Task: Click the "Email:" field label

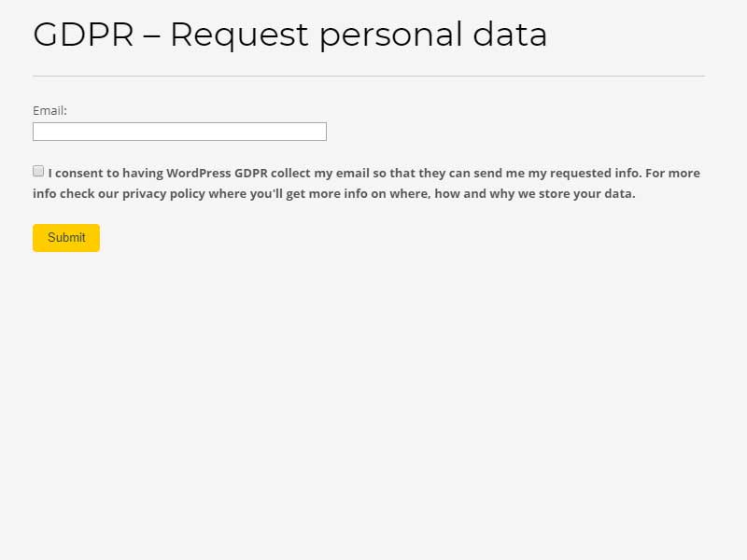Action: click(x=49, y=110)
